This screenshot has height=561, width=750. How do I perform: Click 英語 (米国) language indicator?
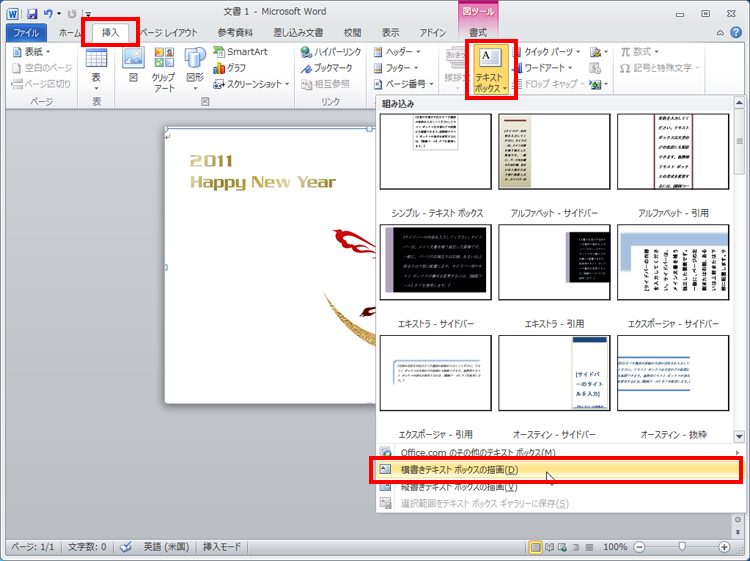tap(166, 547)
